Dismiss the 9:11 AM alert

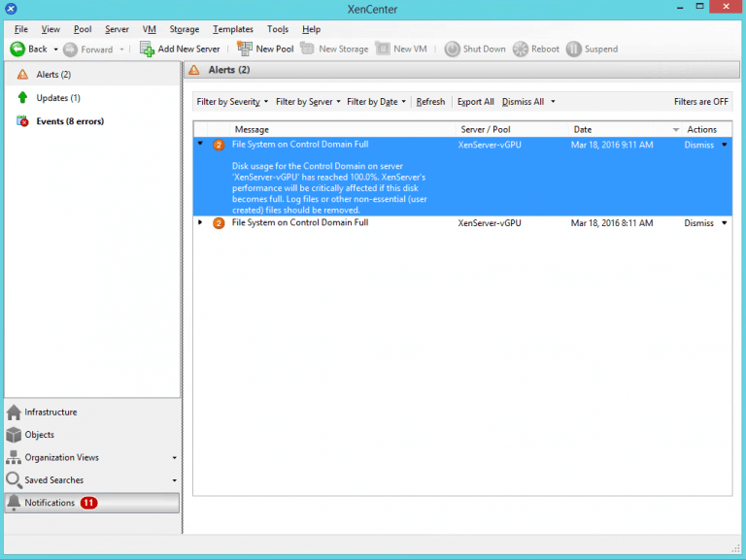[x=699, y=145]
